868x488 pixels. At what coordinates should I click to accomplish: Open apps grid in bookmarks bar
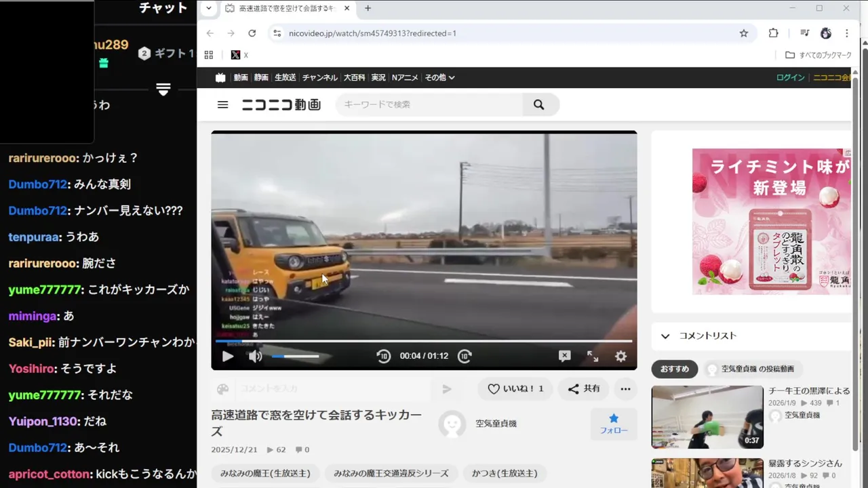pos(209,55)
